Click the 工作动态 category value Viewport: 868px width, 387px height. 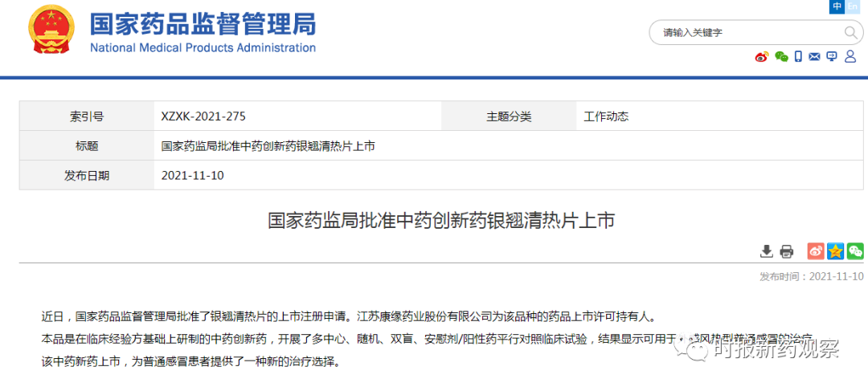click(606, 116)
